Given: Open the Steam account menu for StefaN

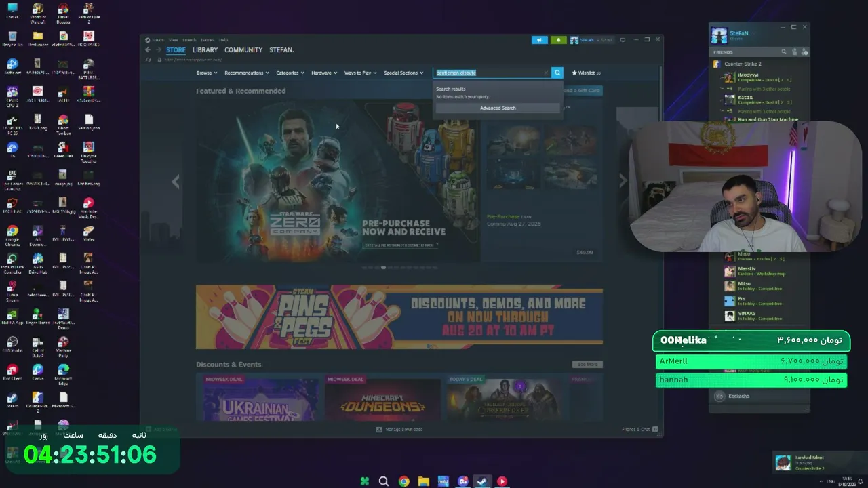Looking at the screenshot, I should [592, 40].
